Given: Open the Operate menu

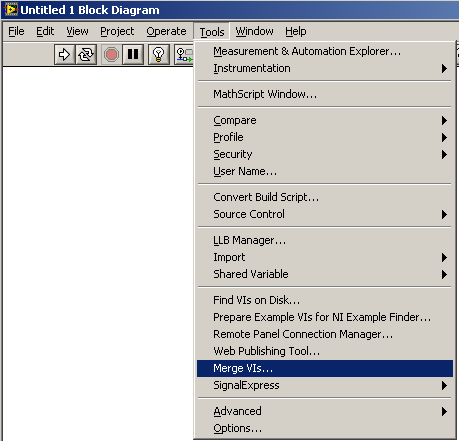Looking at the screenshot, I should point(166,31).
